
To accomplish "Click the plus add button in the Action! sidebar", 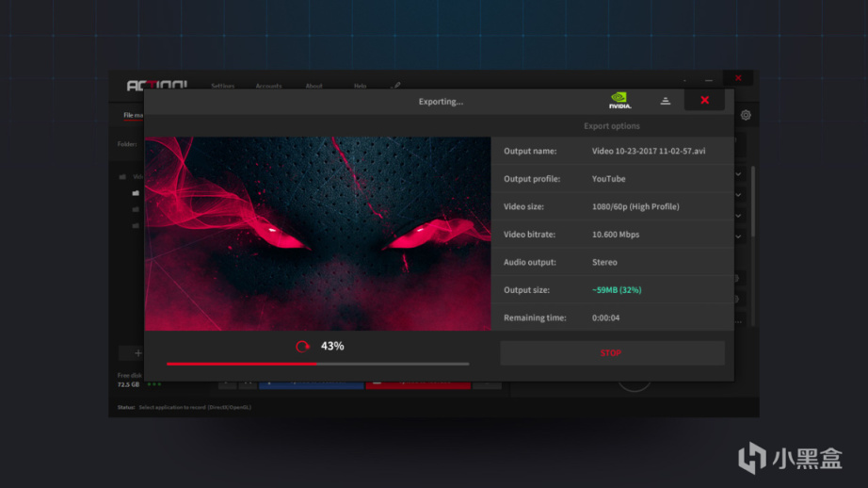I will click(x=137, y=353).
